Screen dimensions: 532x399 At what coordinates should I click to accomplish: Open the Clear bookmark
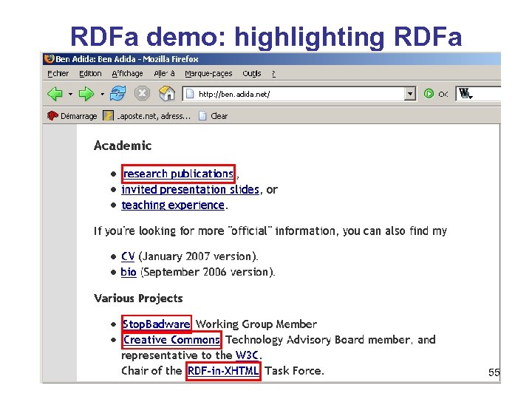pyautogui.click(x=213, y=116)
